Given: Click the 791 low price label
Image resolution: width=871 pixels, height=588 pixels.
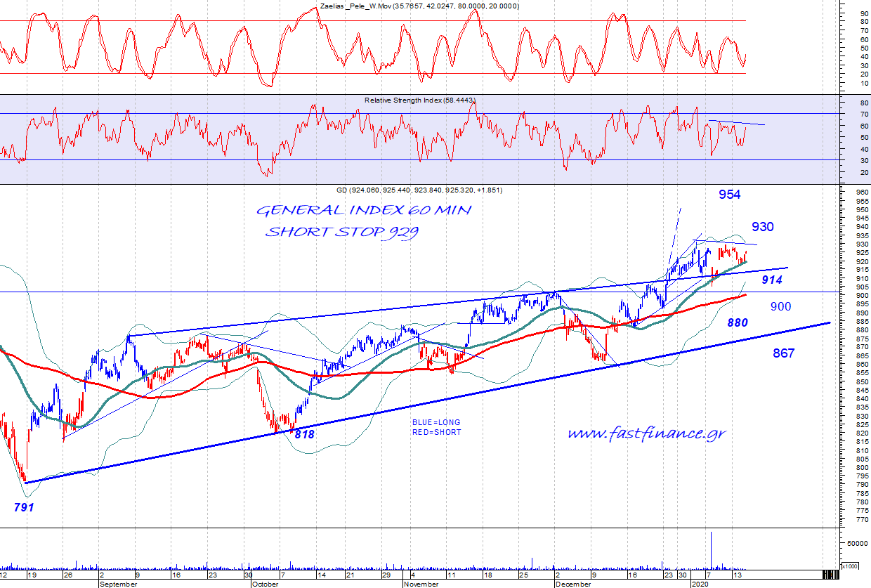Looking at the screenshot, I should click(x=24, y=507).
